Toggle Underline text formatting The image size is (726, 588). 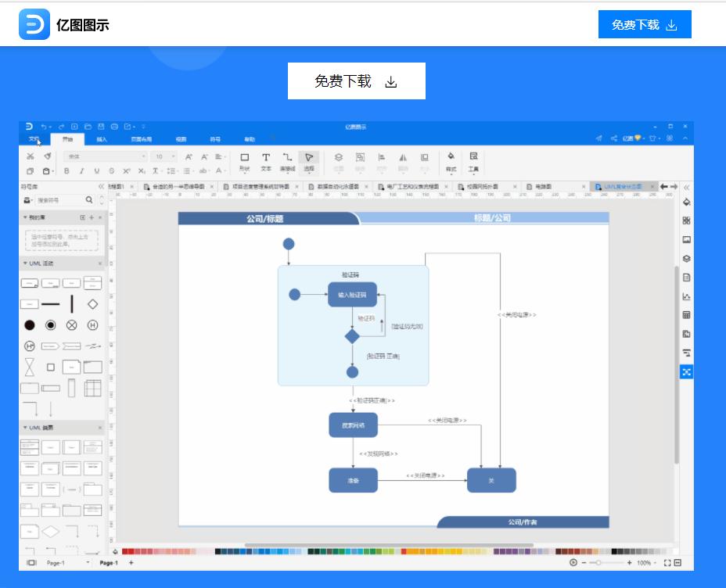tap(97, 170)
